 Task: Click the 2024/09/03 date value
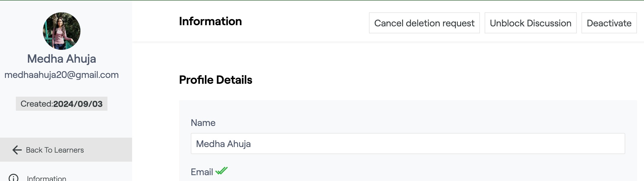coord(78,104)
